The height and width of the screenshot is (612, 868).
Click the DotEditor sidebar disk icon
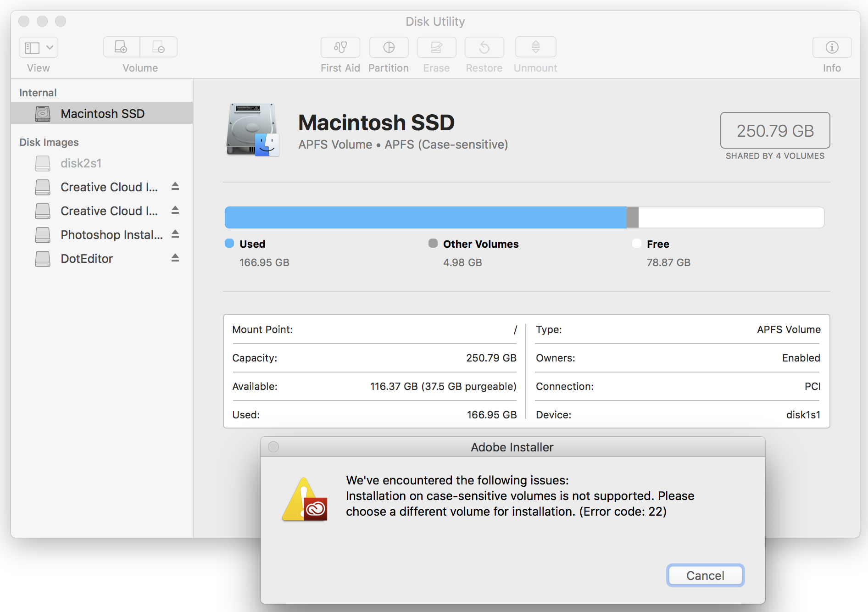click(x=43, y=259)
